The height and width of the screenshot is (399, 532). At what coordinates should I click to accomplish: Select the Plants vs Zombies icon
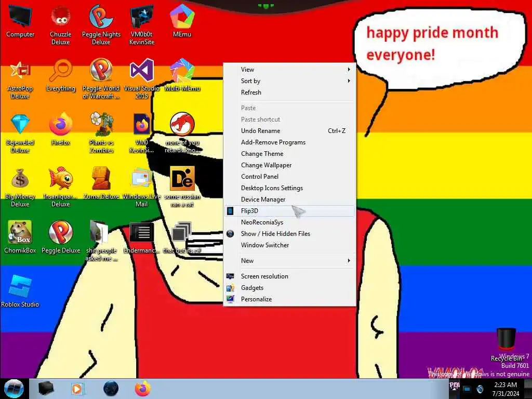tap(101, 134)
